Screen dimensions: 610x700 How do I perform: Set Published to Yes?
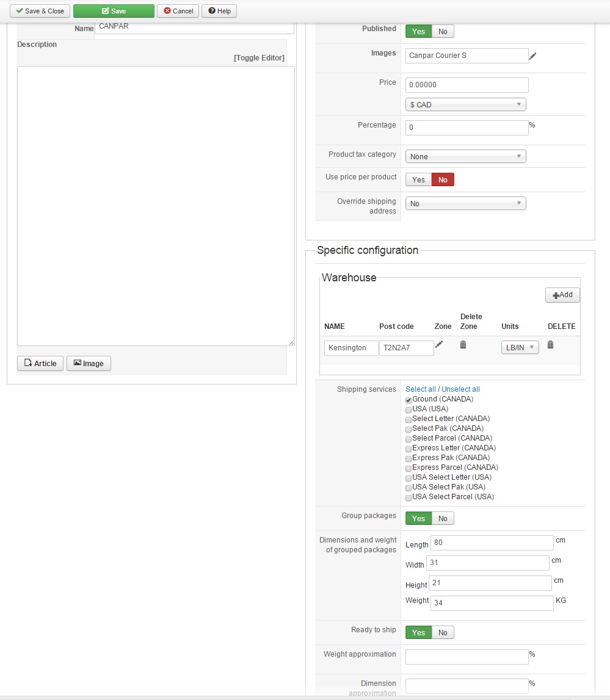[418, 32]
